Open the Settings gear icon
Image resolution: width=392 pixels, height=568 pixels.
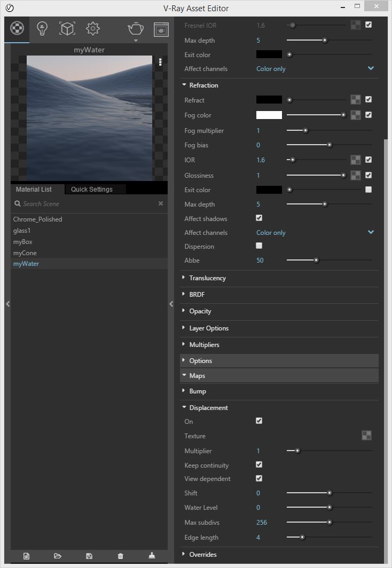coord(93,29)
